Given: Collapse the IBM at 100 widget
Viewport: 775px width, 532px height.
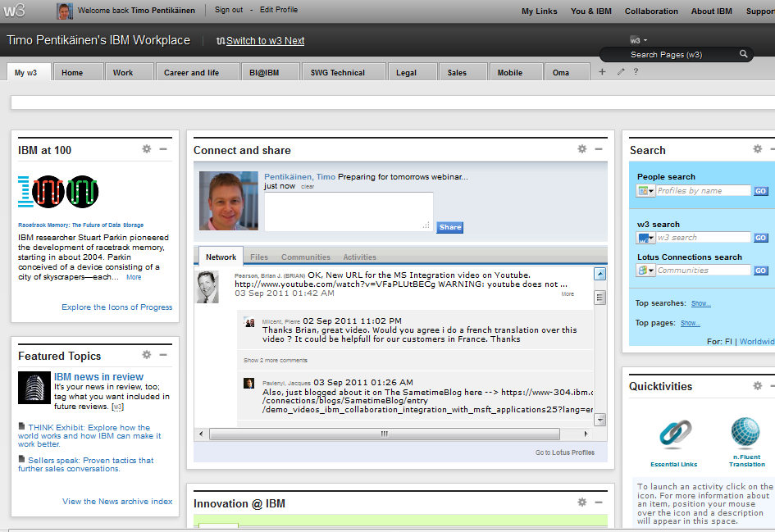Looking at the screenshot, I should (163, 148).
